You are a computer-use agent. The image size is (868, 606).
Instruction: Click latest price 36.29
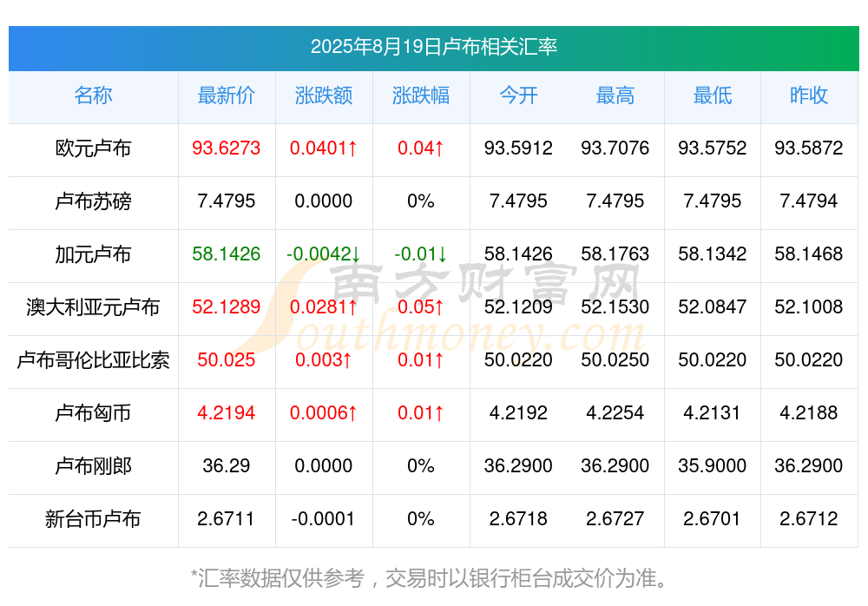tap(227, 465)
